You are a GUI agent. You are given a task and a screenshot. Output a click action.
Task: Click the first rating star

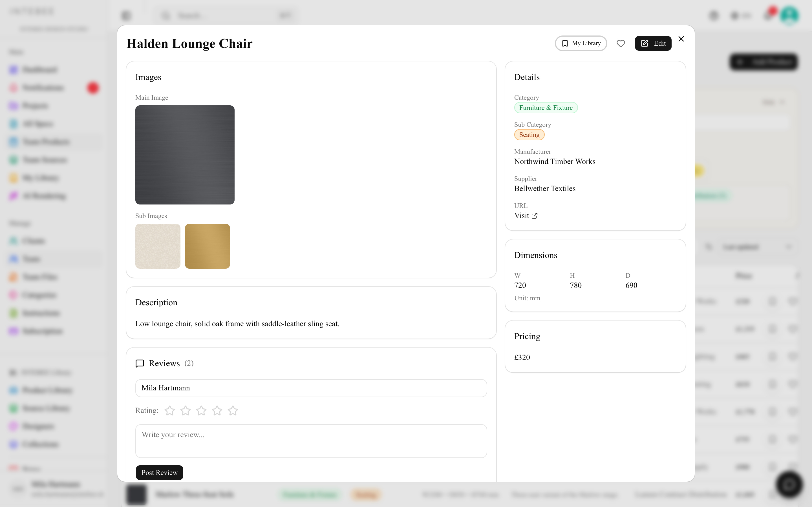point(170,410)
